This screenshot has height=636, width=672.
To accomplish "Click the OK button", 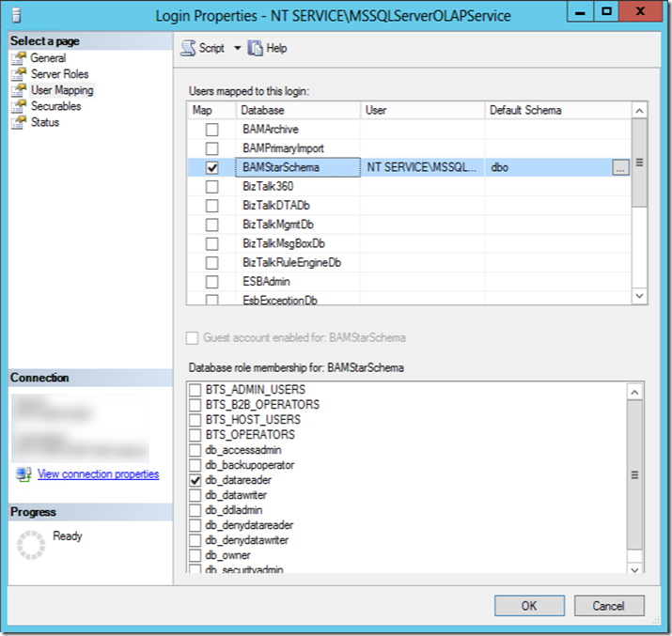I will point(529,606).
